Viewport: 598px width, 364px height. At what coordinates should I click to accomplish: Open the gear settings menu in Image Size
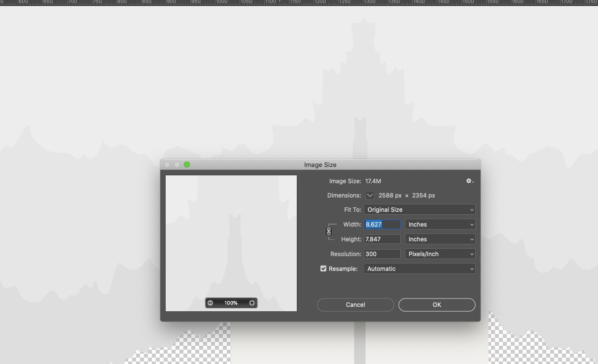point(470,181)
